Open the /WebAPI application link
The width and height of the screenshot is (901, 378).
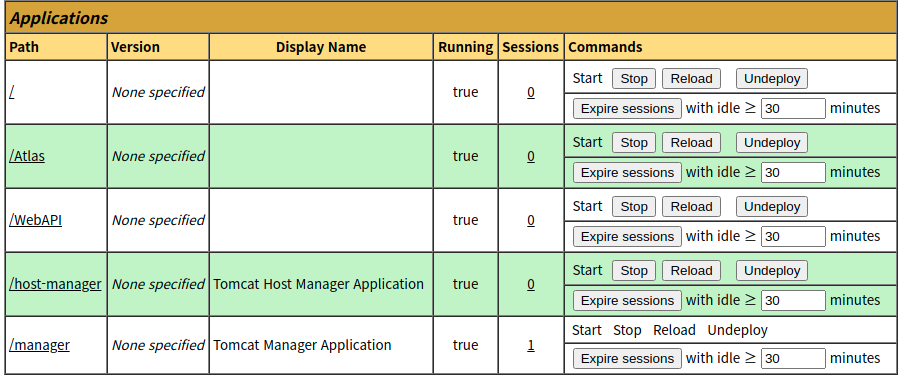tap(36, 220)
